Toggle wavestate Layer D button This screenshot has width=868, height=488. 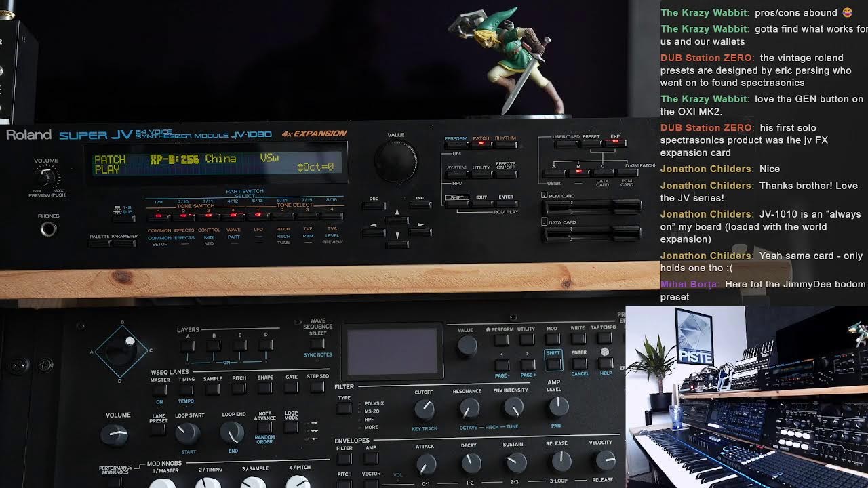[265, 346]
